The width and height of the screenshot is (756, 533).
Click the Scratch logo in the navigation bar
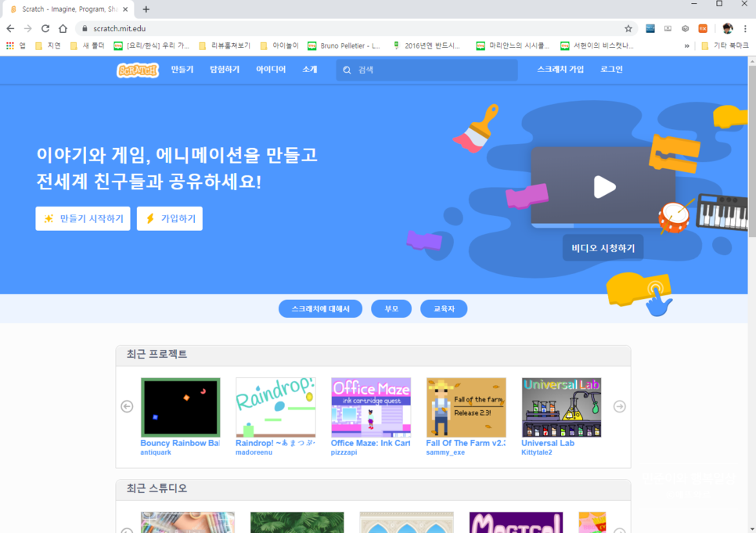click(138, 70)
